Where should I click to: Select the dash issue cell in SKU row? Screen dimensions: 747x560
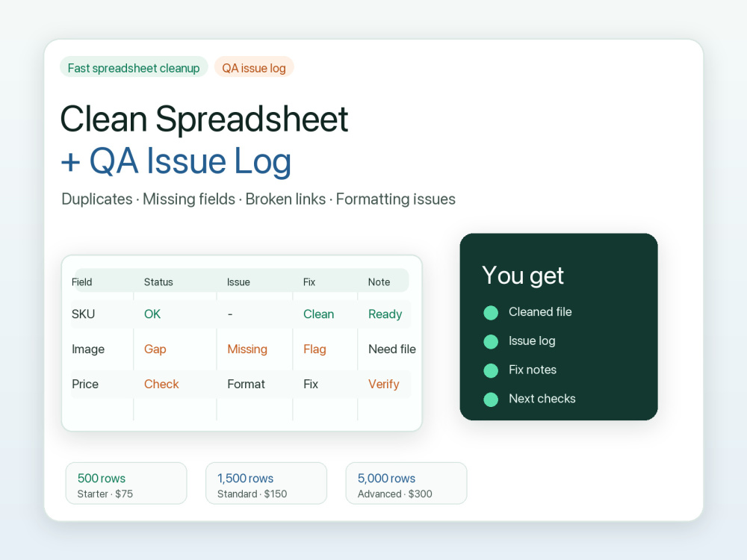pyautogui.click(x=230, y=314)
